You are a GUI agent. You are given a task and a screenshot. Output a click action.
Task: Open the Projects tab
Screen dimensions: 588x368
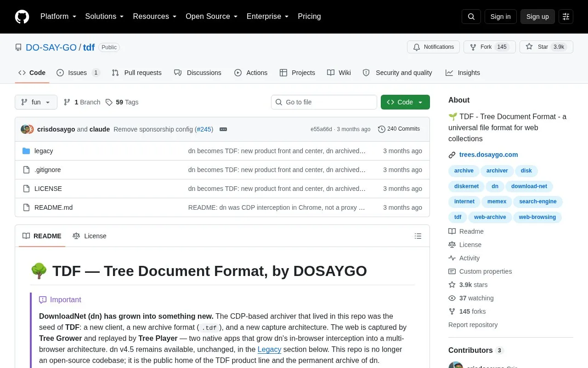coord(297,73)
